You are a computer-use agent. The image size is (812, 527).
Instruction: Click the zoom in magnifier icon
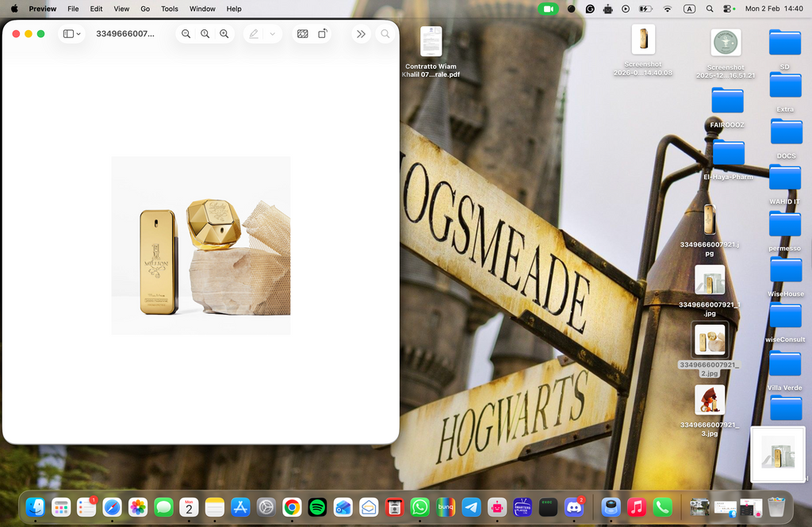coord(224,34)
